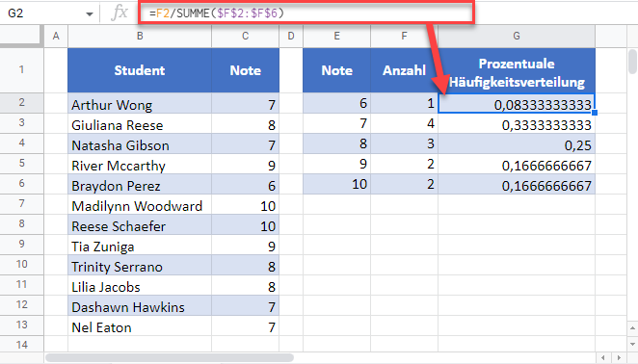Click the Student header cell
The width and height of the screenshot is (638, 364).
(x=140, y=70)
